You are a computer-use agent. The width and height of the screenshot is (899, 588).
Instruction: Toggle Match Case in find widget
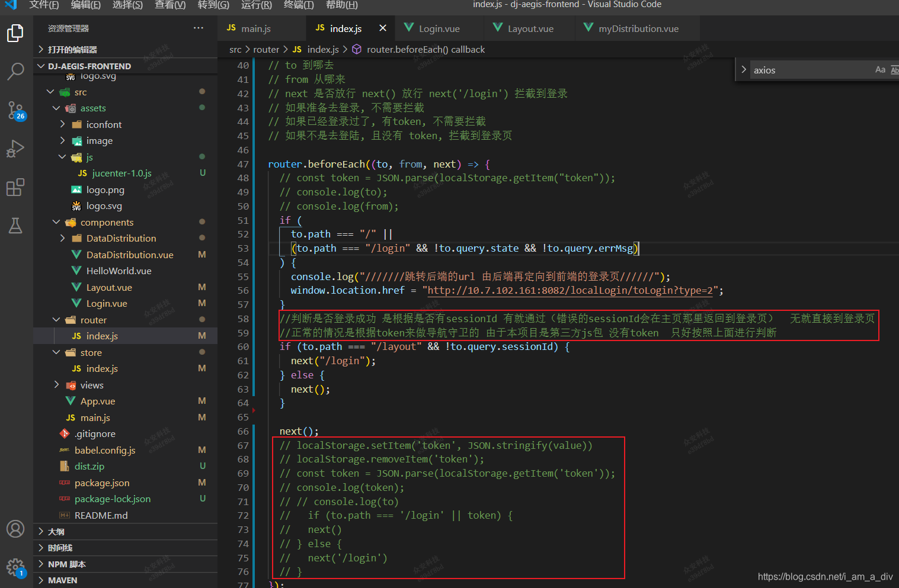[x=880, y=70]
